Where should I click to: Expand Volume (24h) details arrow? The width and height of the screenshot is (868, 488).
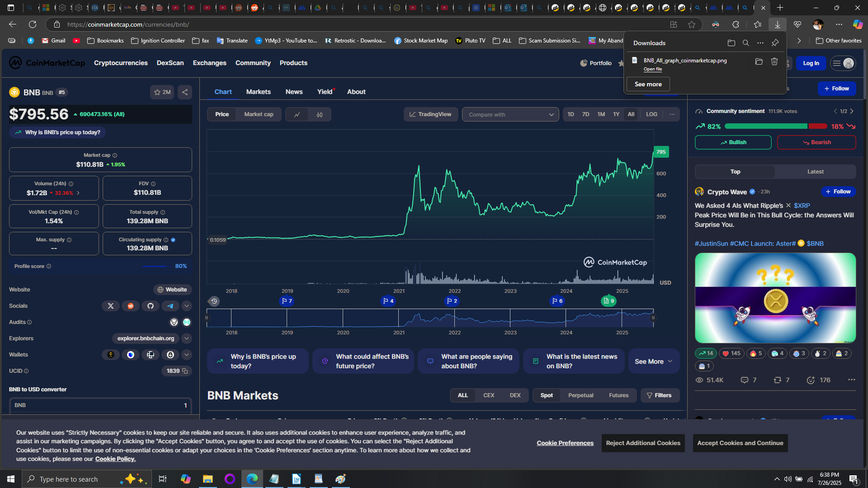coord(78,193)
